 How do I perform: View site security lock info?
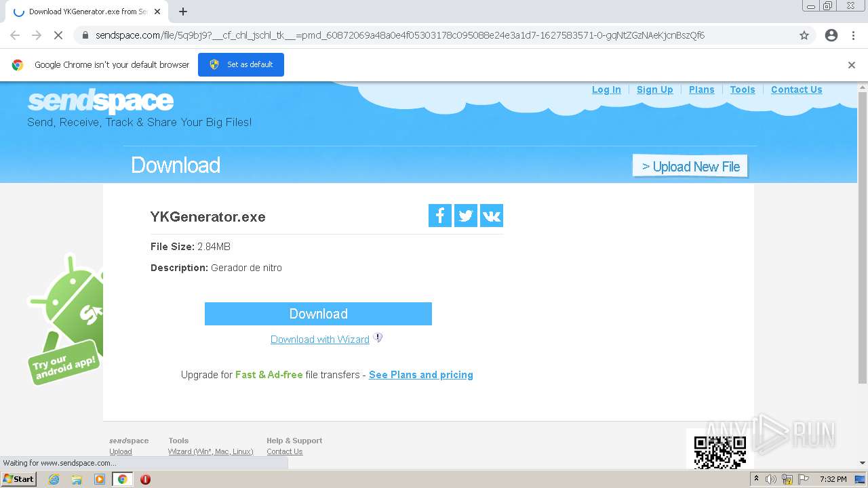pos(85,35)
